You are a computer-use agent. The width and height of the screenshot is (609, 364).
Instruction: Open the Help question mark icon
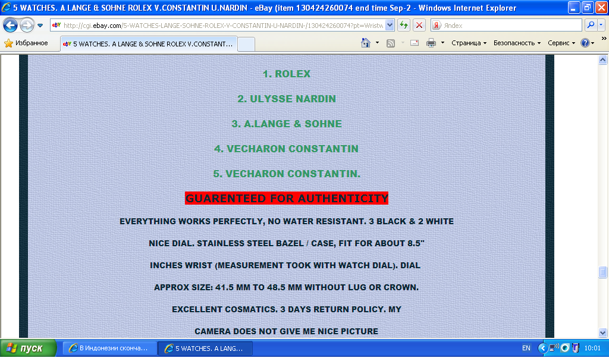tap(585, 43)
